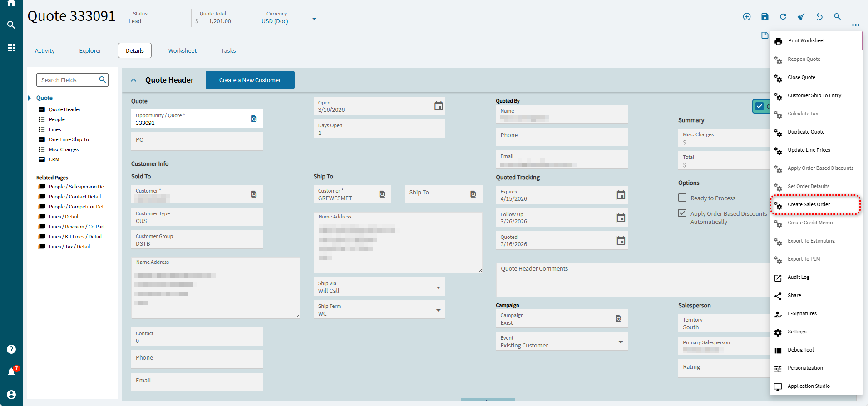Viewport: 868px width, 406px height.
Task: Open the Currency dropdown arrow
Action: tap(314, 19)
